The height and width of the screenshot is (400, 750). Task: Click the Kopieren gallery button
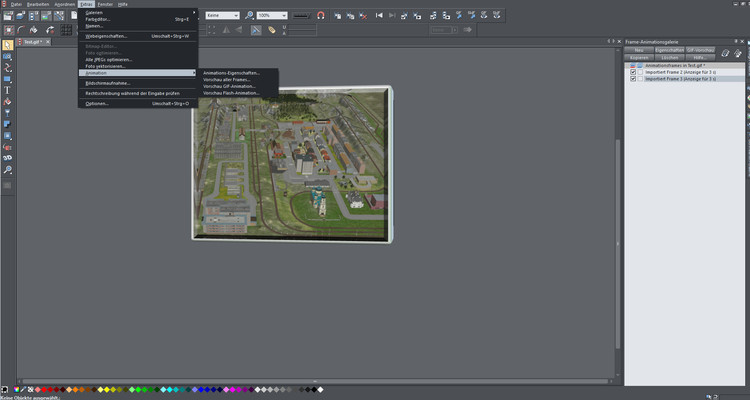coord(639,57)
